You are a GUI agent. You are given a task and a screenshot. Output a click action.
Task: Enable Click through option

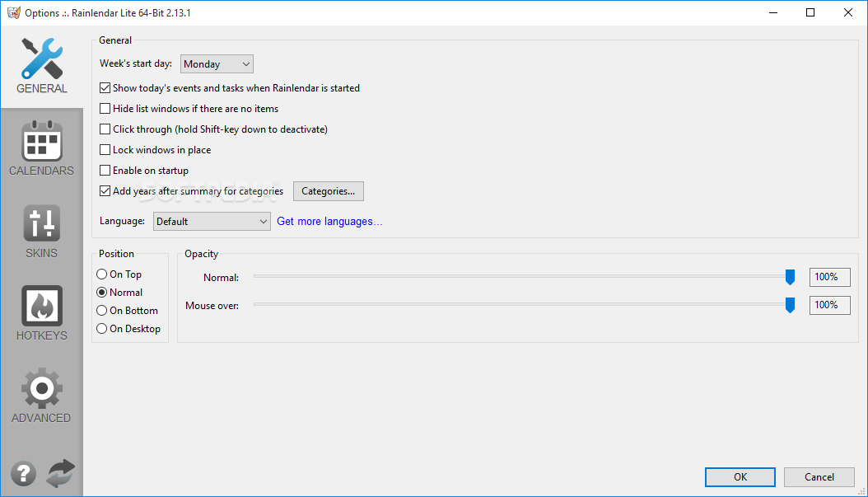click(213, 129)
